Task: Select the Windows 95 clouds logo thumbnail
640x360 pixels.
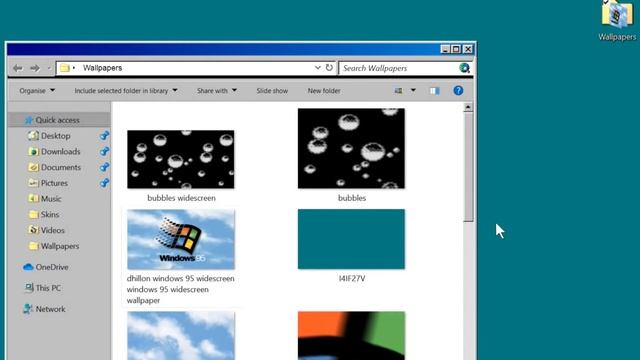Action: (x=181, y=239)
